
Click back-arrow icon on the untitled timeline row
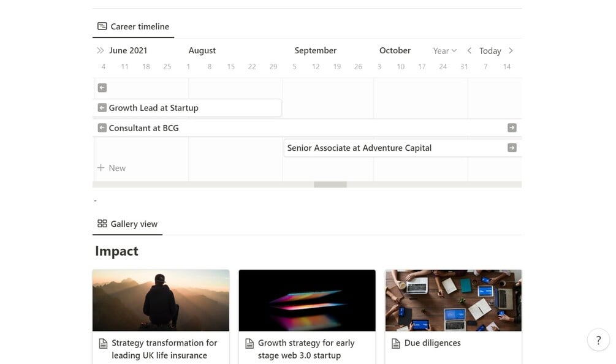[102, 88]
